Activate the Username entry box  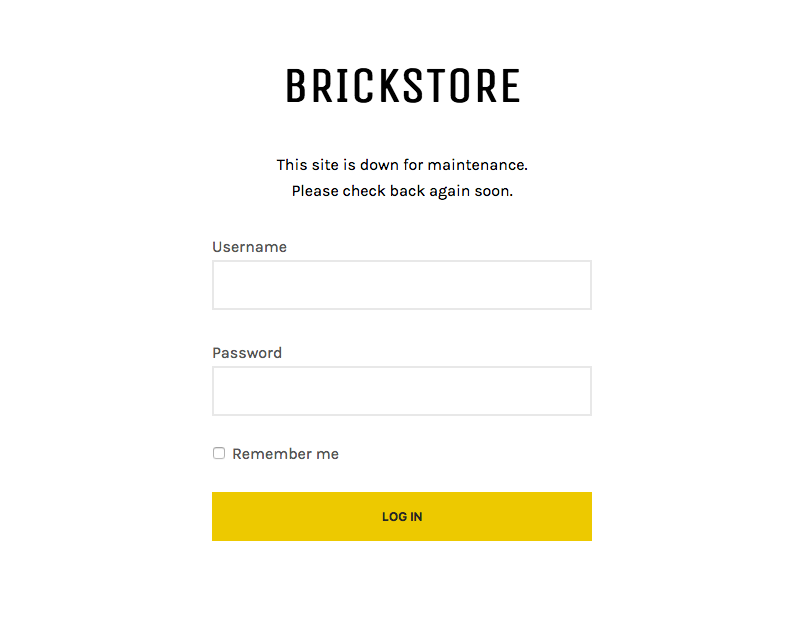click(x=401, y=285)
